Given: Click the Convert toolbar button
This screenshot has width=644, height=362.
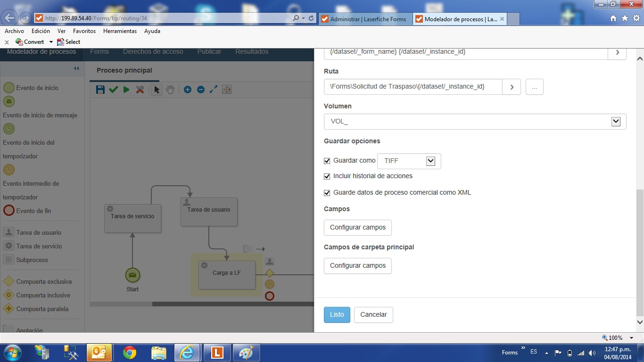Looking at the screenshot, I should tap(30, 42).
